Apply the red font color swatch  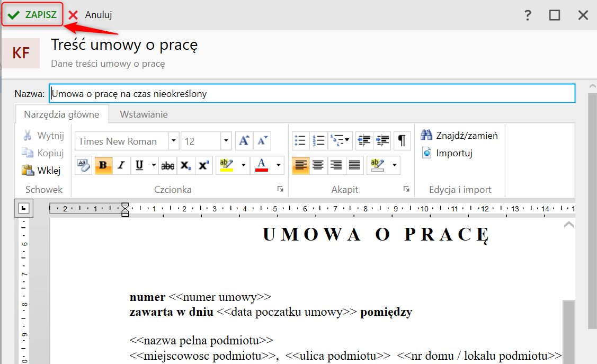point(262,165)
